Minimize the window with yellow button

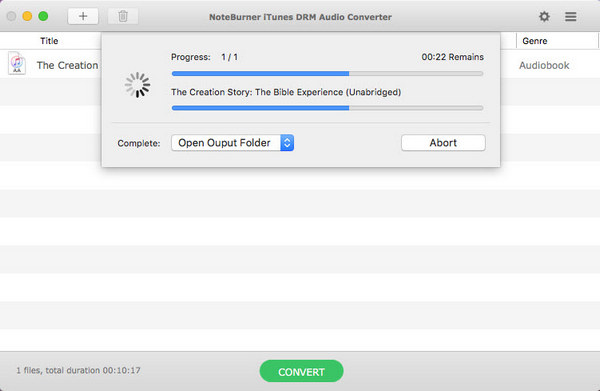(x=27, y=16)
